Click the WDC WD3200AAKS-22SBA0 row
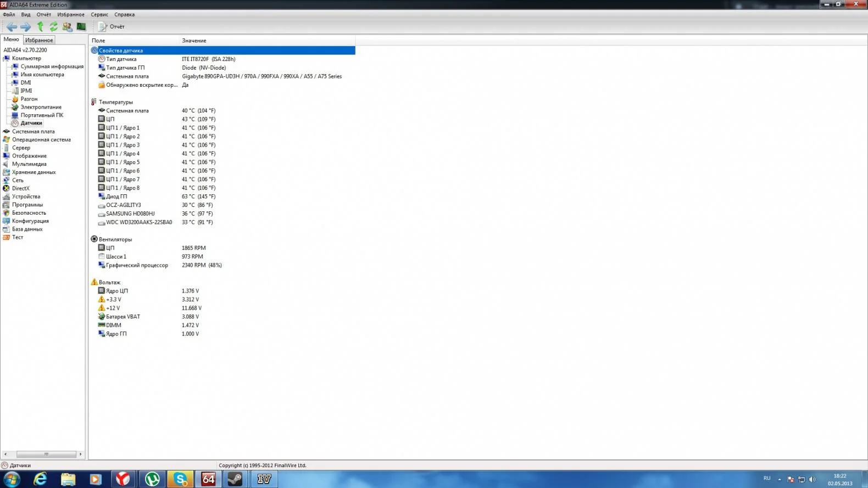 click(222, 222)
